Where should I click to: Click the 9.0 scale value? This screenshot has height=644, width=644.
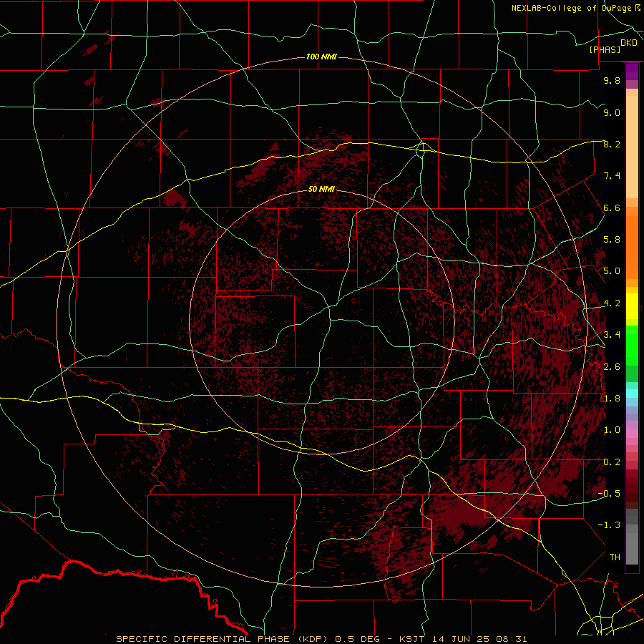tap(612, 112)
